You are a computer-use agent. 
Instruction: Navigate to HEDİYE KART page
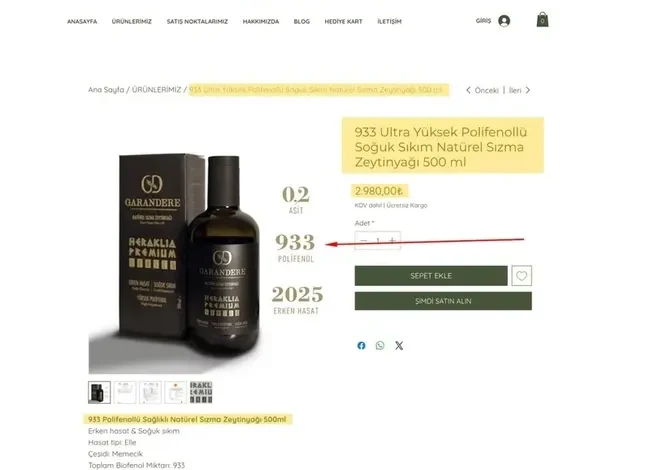(343, 22)
